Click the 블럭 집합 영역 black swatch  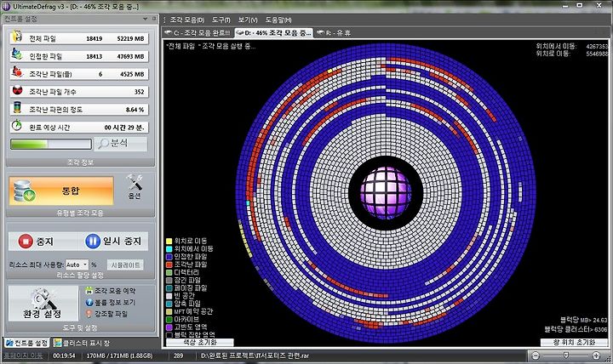(169, 335)
